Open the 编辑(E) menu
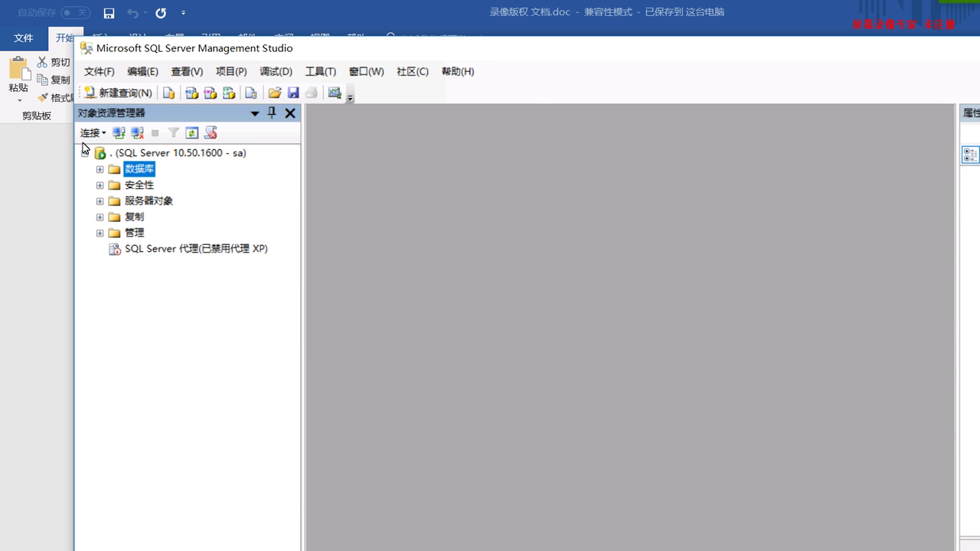The width and height of the screenshot is (980, 551). pyautogui.click(x=142, y=71)
